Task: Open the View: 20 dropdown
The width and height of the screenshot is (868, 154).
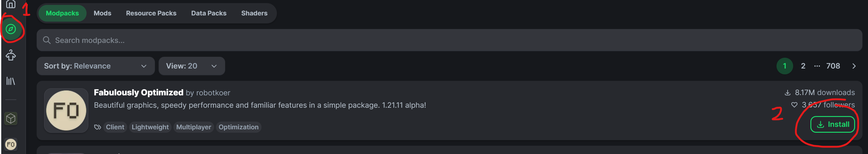Action: [191, 66]
